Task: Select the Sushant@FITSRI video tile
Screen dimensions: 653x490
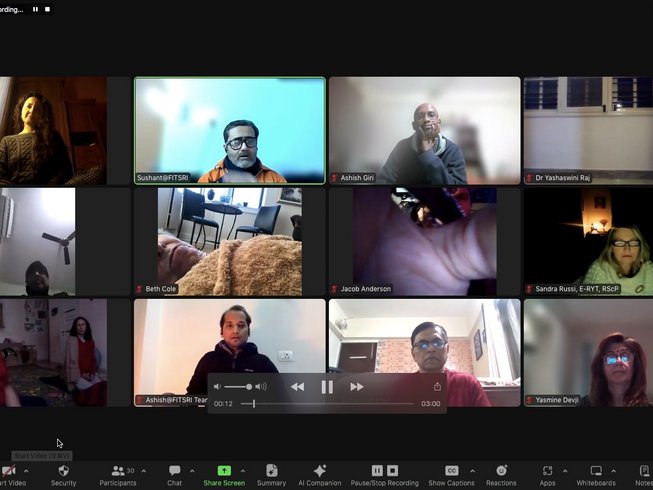Action: (230, 130)
